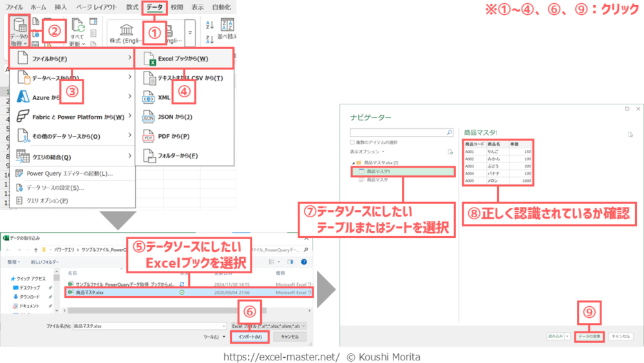The height and width of the screenshot is (363, 644).
Task: Click the インポート button
Action: coord(249,337)
